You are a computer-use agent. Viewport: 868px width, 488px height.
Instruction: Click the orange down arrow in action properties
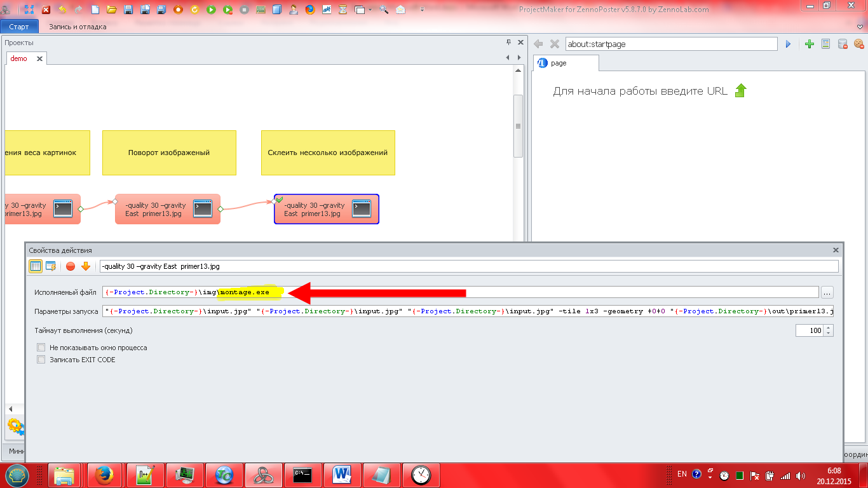pyautogui.click(x=86, y=266)
